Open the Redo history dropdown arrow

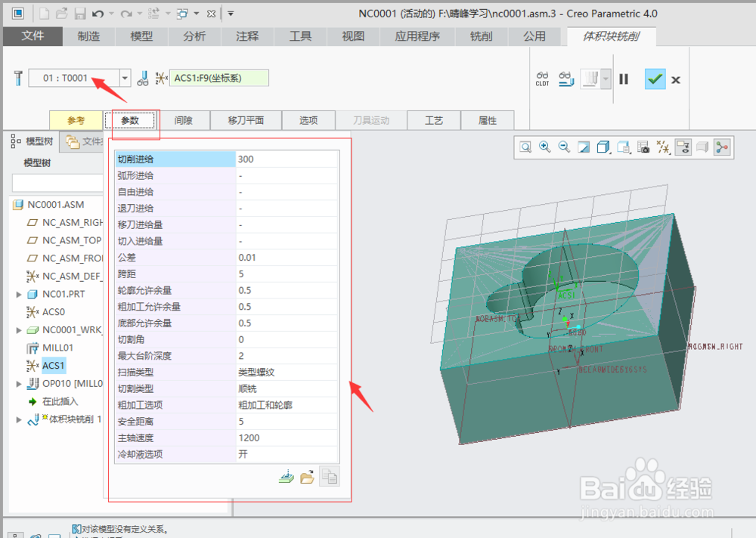coord(140,14)
